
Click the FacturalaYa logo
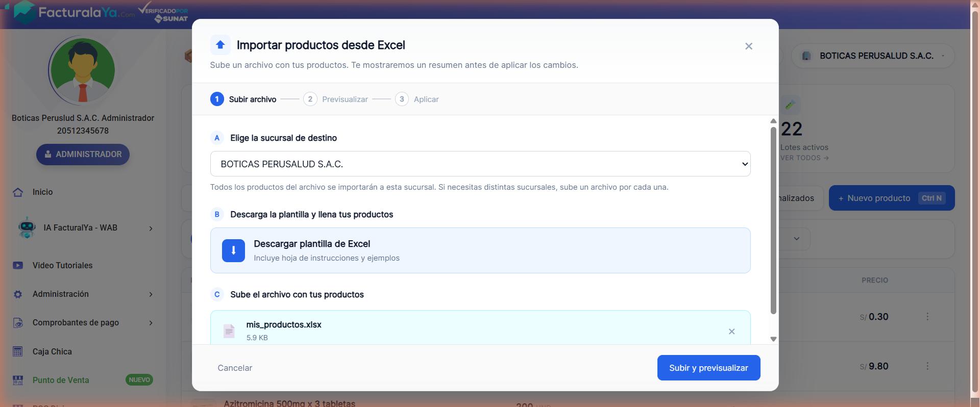coord(75,12)
